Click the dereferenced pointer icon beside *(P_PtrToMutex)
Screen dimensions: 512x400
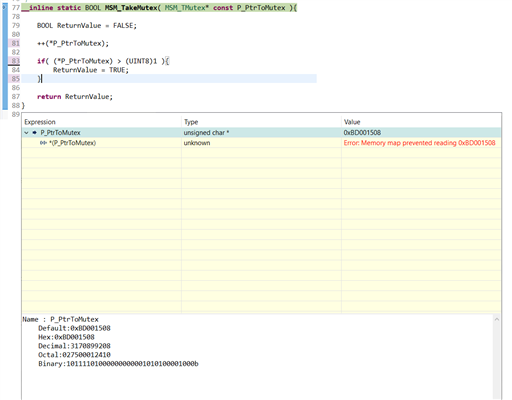click(x=43, y=143)
